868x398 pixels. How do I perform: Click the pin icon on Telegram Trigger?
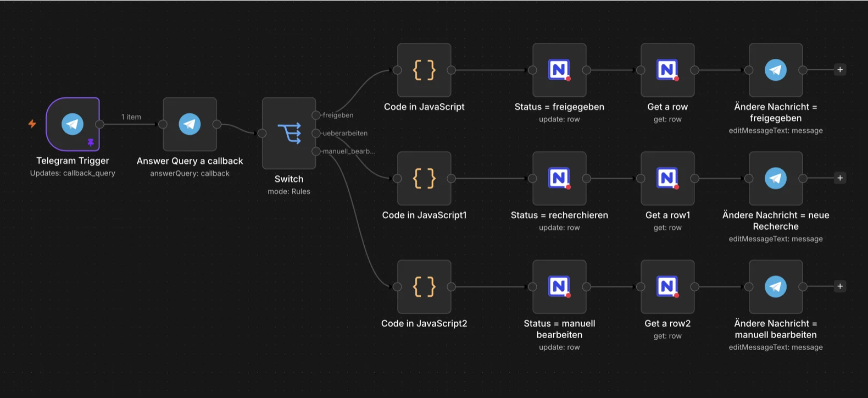point(91,142)
